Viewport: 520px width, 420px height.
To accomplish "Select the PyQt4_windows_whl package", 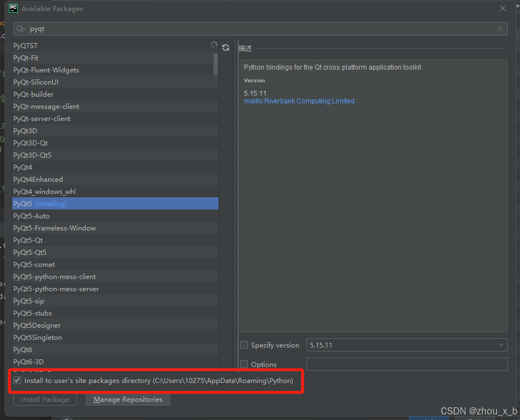I will [x=115, y=191].
